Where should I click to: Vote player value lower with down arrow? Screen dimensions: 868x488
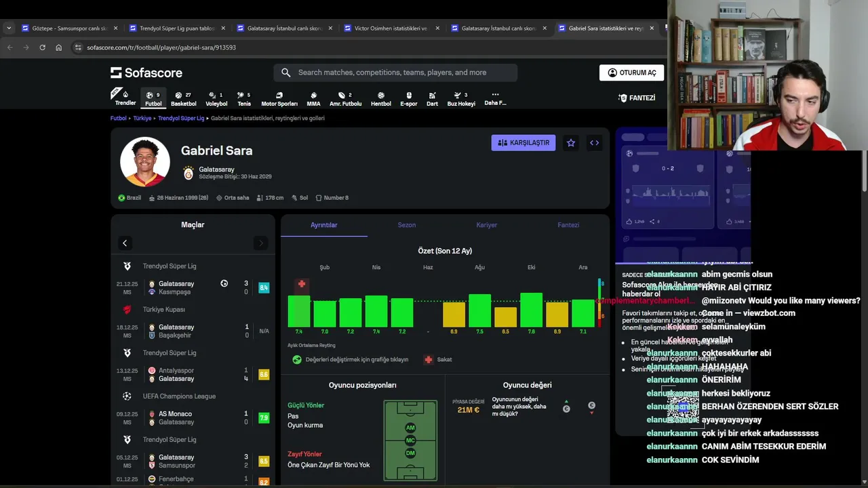(x=591, y=407)
